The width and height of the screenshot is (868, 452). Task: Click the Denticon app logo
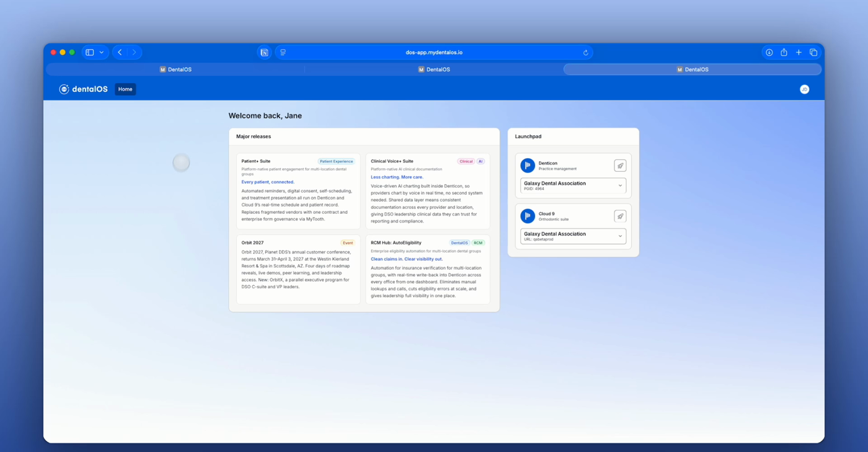coord(528,166)
